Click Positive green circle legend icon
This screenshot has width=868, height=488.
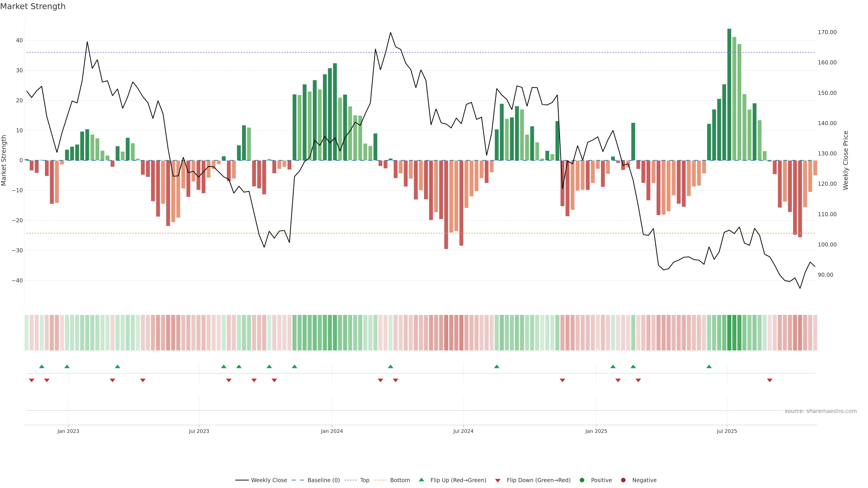coord(582,480)
